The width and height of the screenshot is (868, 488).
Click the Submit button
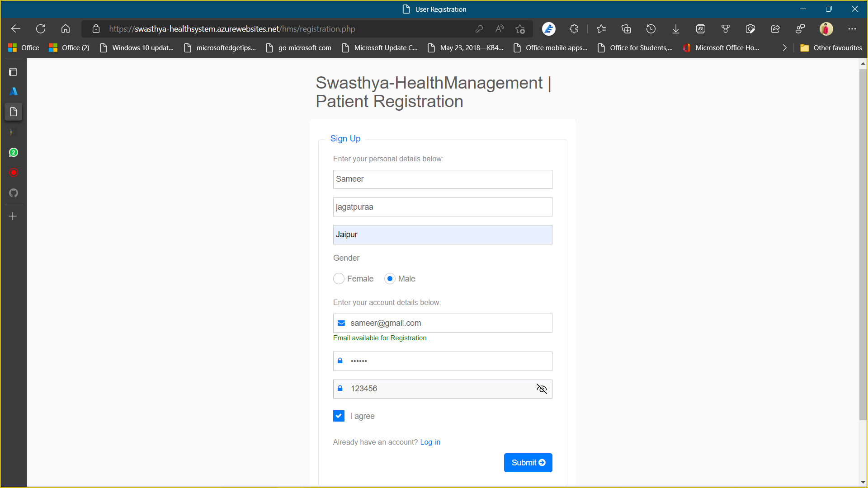point(528,463)
